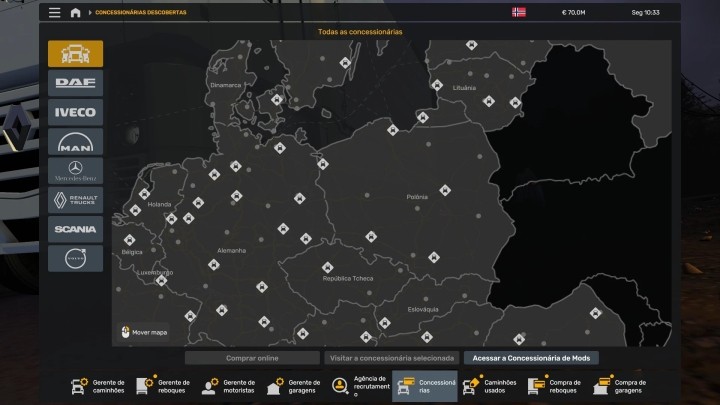
Task: Select dealership marker in Bélgica
Action: coord(129,240)
